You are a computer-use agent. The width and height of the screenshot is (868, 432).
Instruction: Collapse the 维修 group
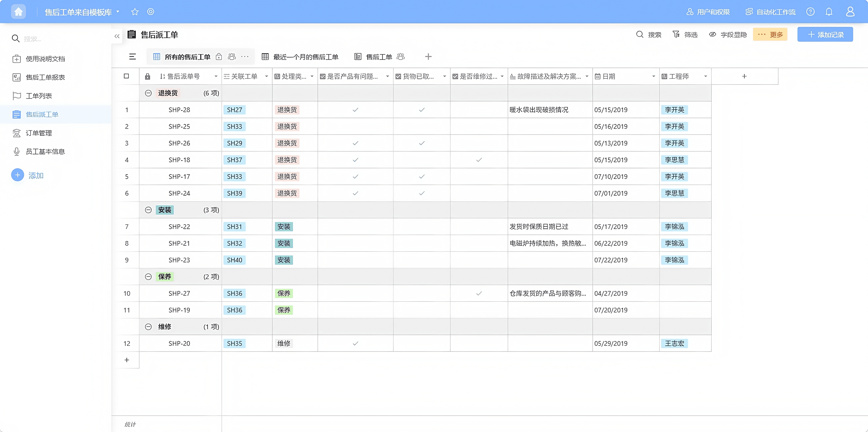[148, 327]
